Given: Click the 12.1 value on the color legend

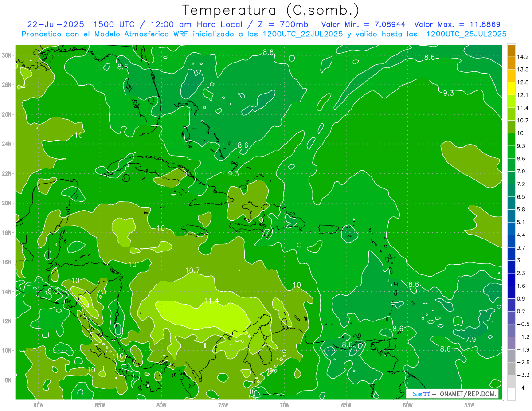Looking at the screenshot, I should [x=522, y=95].
